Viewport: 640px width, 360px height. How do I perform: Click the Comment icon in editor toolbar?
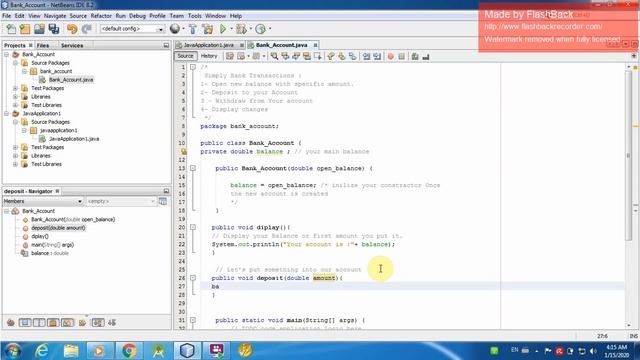415,56
